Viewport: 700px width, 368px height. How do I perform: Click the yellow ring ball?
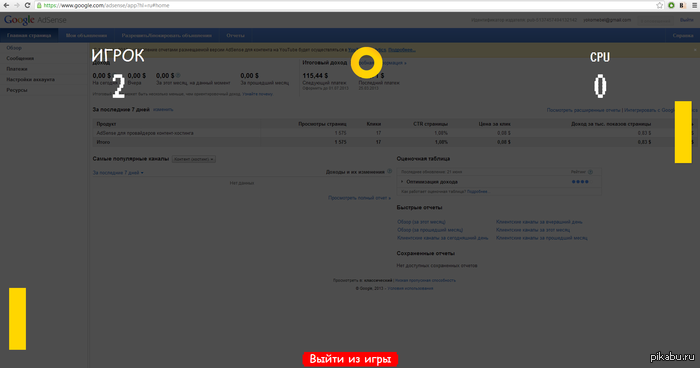[367, 63]
